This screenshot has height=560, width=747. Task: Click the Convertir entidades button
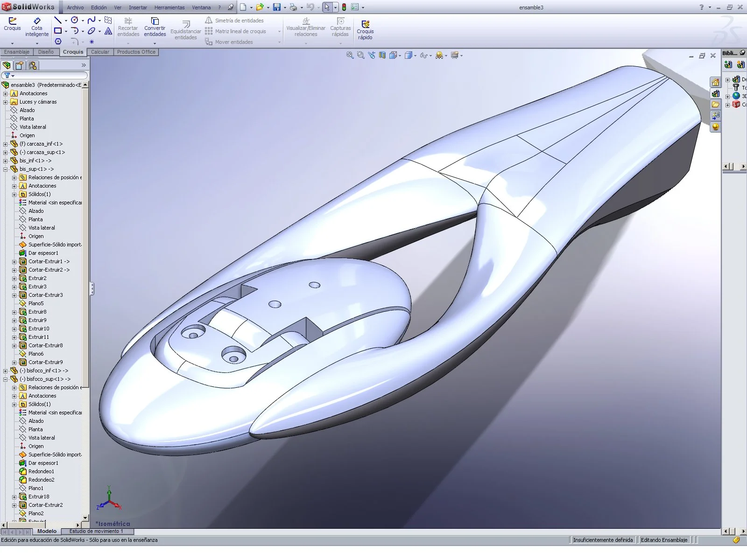pos(155,28)
